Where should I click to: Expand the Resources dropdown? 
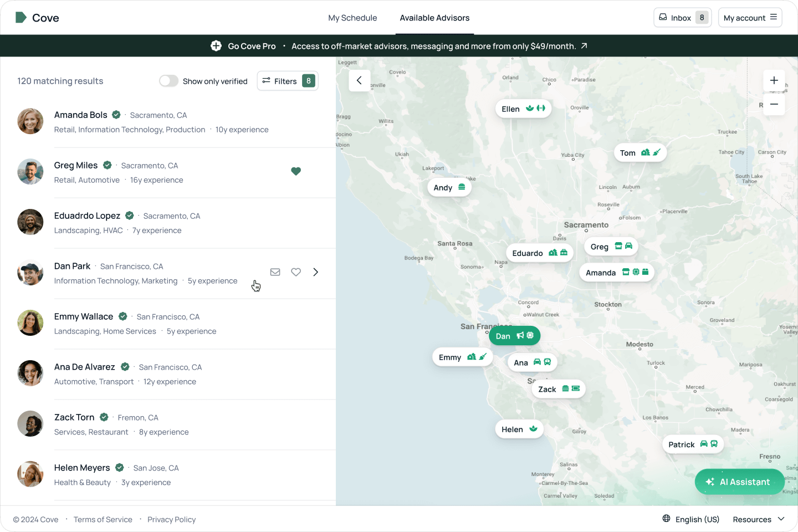coord(758,519)
